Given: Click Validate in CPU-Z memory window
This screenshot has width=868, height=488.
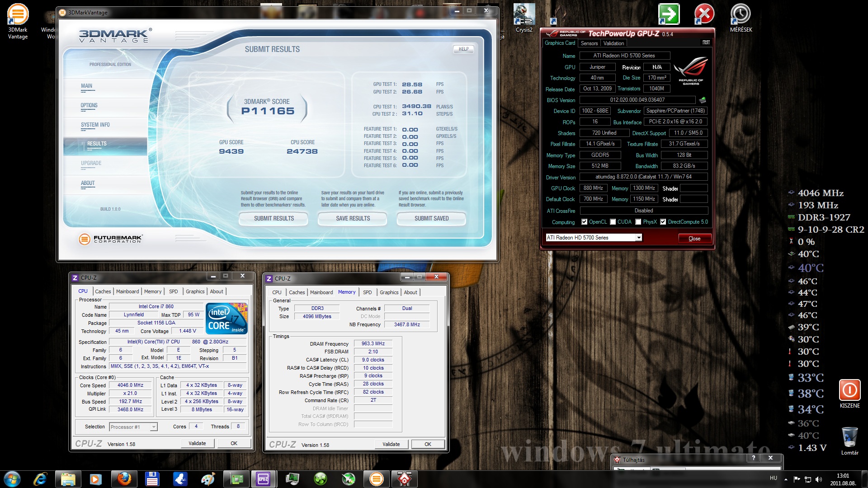Looking at the screenshot, I should (x=391, y=444).
